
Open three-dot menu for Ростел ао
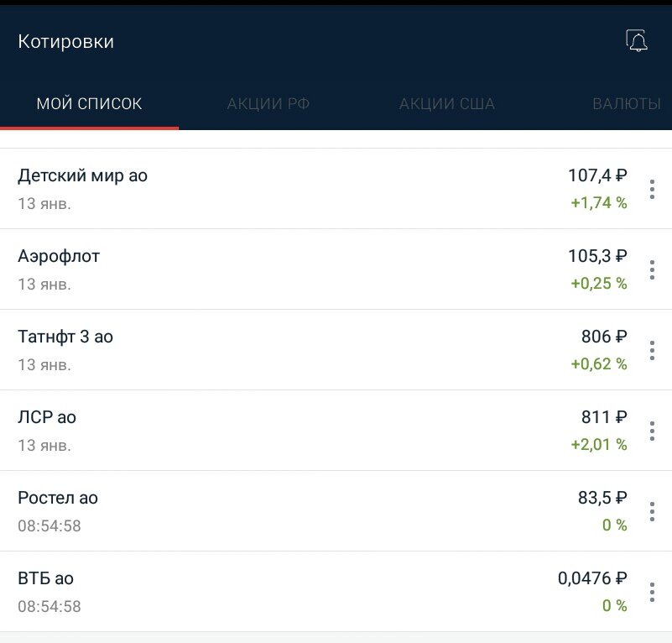coord(652,511)
